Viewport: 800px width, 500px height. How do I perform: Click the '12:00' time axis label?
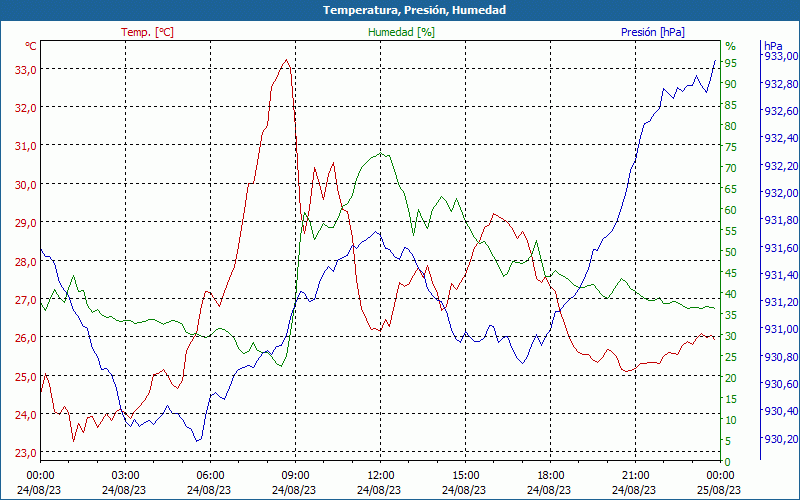pos(380,476)
